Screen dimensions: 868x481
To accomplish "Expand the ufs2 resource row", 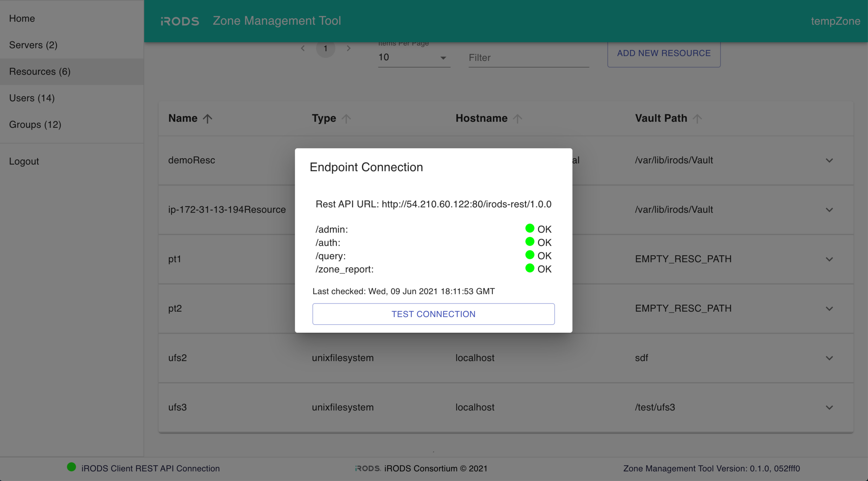I will tap(829, 358).
